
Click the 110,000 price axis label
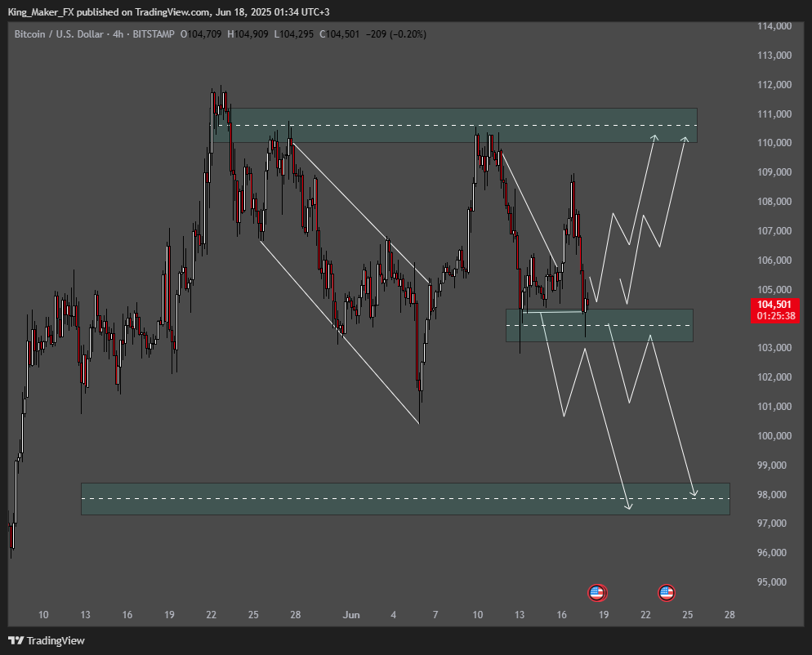(774, 143)
